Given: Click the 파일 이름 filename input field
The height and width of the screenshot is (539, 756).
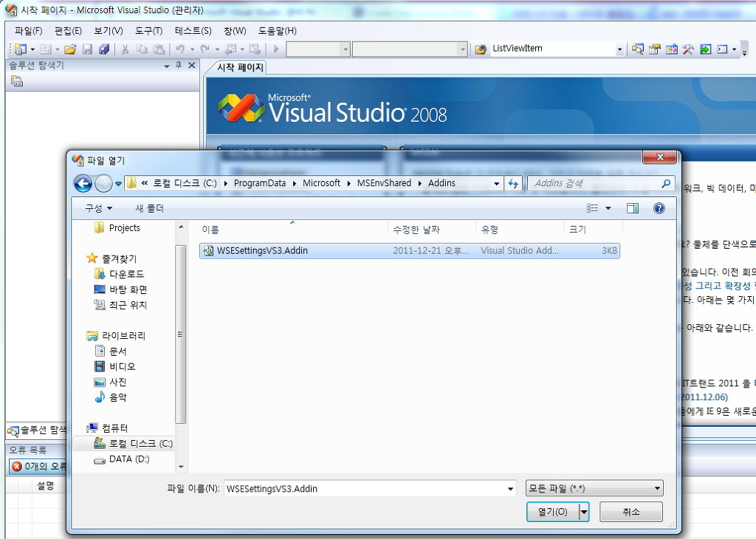Looking at the screenshot, I should [365, 489].
